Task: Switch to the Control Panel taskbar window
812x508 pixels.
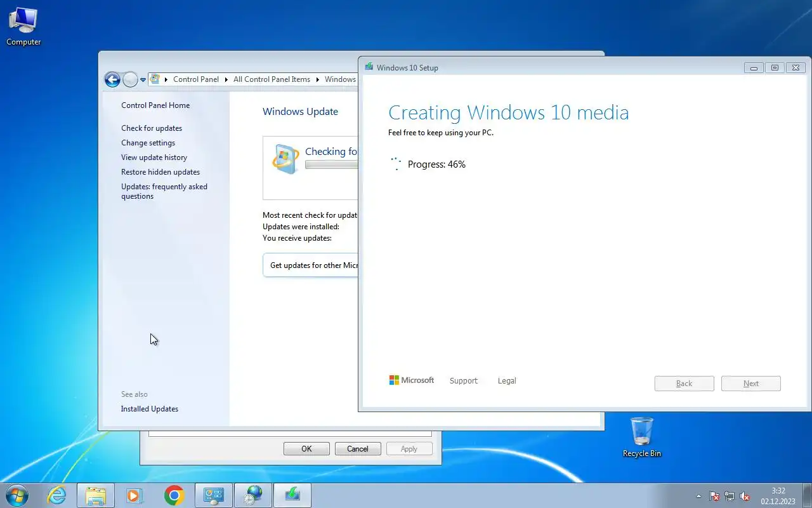Action: point(214,495)
